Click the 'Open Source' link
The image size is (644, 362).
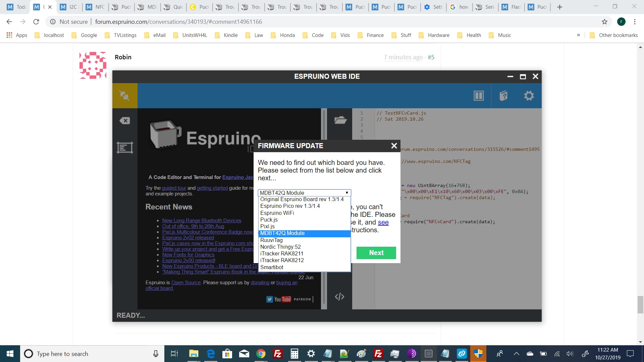tap(186, 283)
